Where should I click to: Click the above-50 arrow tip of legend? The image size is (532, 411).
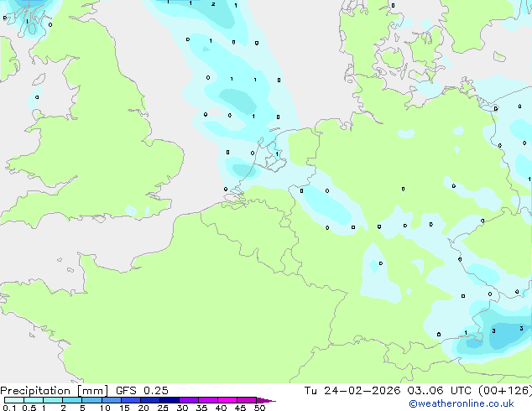click(266, 400)
